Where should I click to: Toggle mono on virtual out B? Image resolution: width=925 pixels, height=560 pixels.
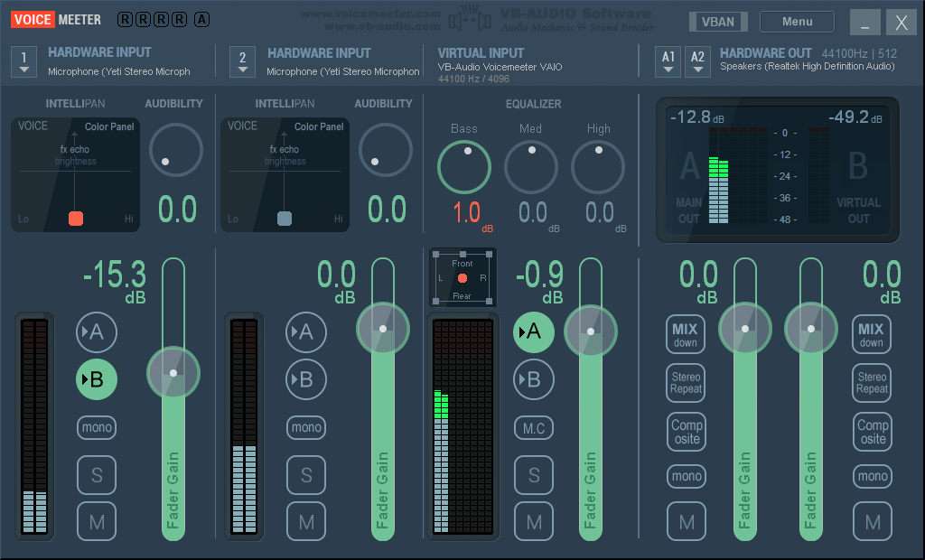(873, 476)
